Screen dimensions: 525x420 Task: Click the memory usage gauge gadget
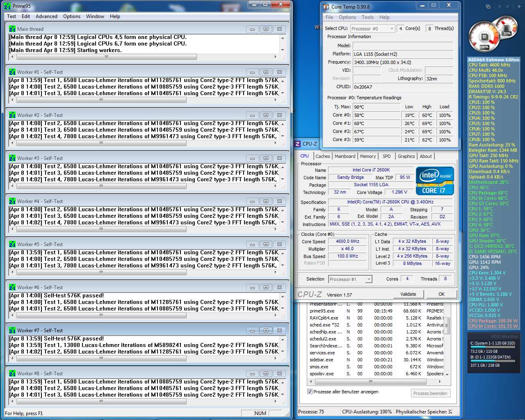507,28
